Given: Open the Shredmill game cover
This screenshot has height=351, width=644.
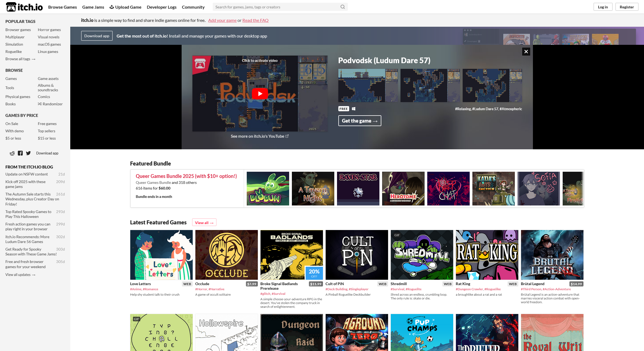Looking at the screenshot, I should click(x=422, y=255).
